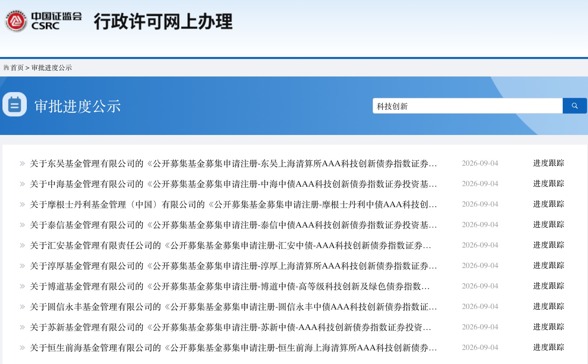Click 进度跟踪 for the 东吴基金 row
The width and height of the screenshot is (588, 364).
coord(549,163)
